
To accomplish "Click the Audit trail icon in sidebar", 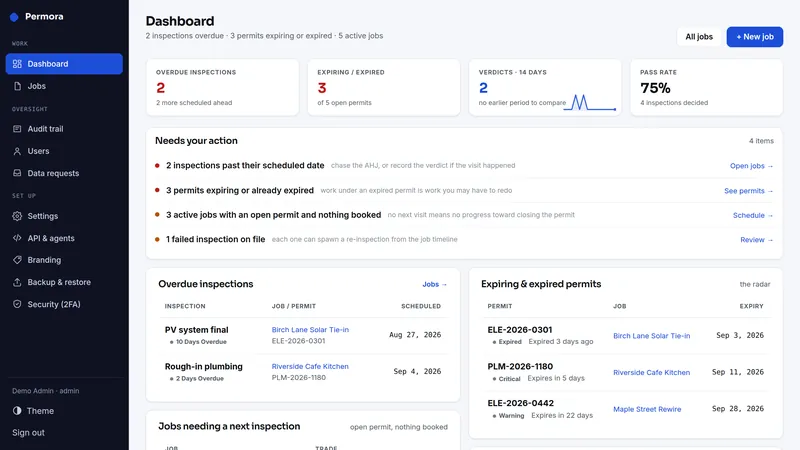I will pyautogui.click(x=17, y=129).
